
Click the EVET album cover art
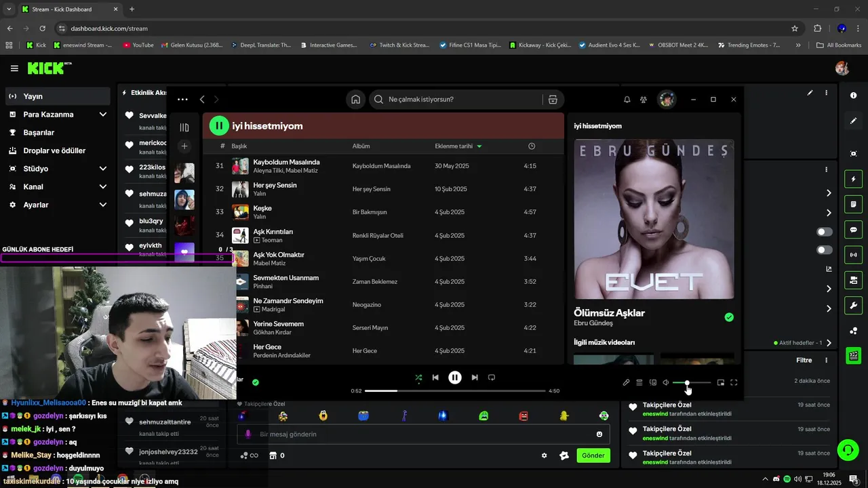click(x=654, y=220)
